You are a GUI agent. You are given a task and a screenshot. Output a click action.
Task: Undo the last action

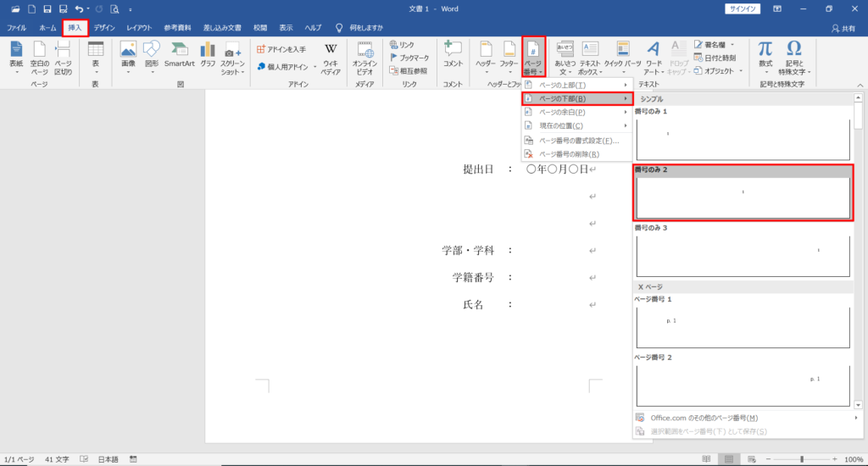[79, 8]
